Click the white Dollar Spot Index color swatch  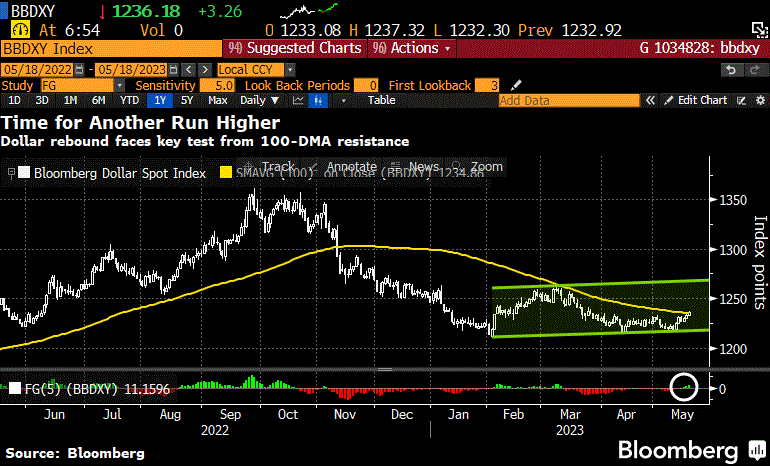pyautogui.click(x=24, y=173)
